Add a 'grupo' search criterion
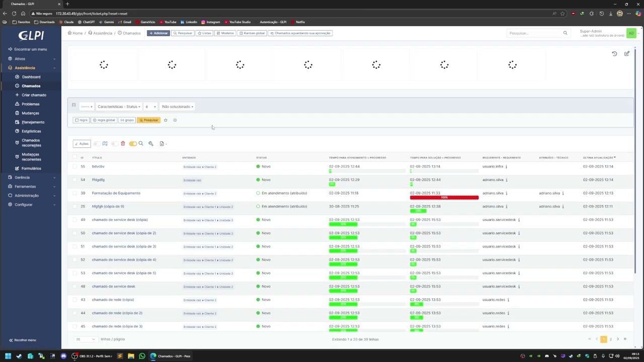Screen dimensions: 644x362 click(x=127, y=120)
